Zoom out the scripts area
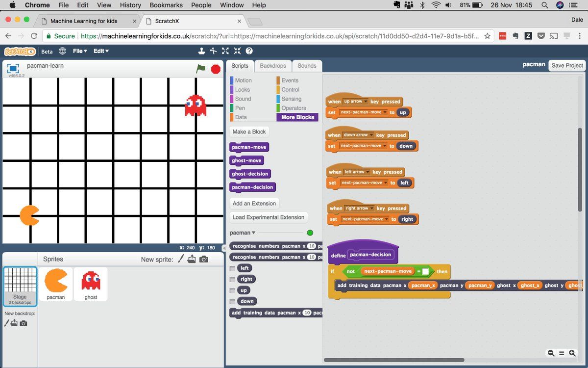Image resolution: width=588 pixels, height=368 pixels. (551, 353)
